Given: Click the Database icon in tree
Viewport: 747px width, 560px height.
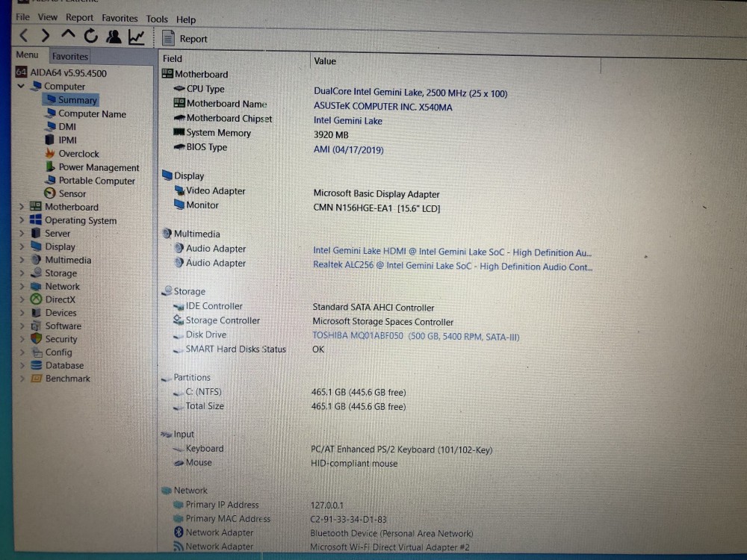Looking at the screenshot, I should tap(37, 365).
